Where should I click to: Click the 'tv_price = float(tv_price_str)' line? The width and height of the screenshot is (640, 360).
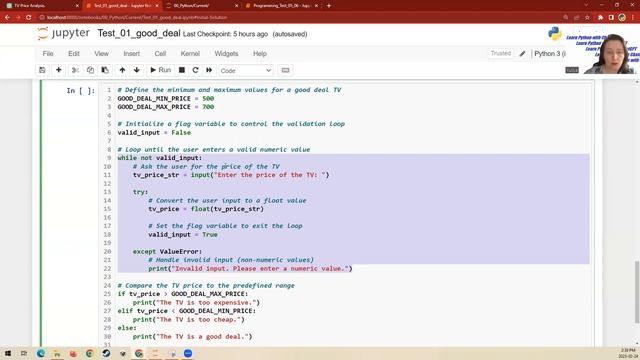coord(206,209)
